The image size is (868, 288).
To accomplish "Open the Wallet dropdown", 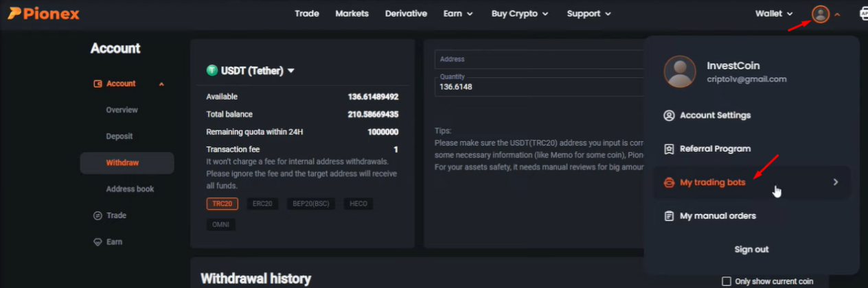I will coord(774,14).
